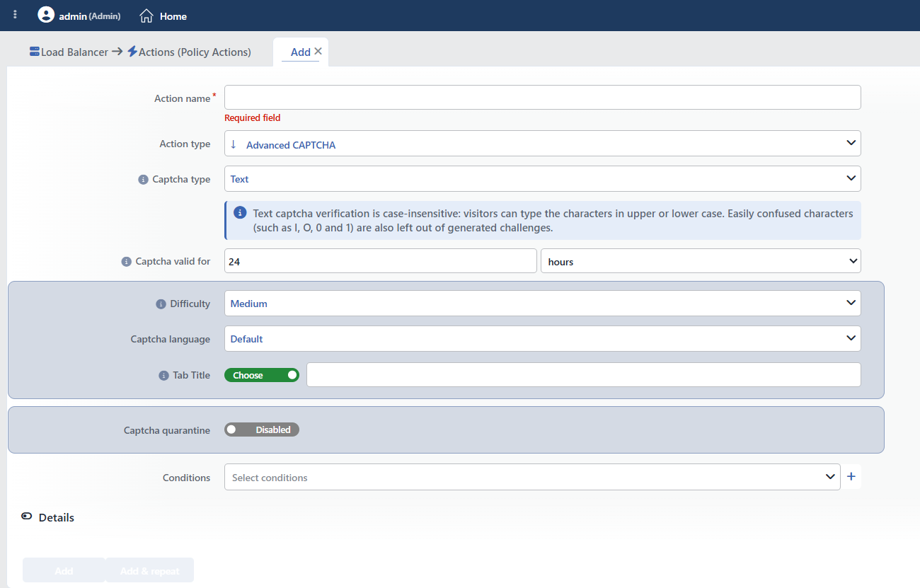This screenshot has height=588, width=920.
Task: Click the admin (Admin) user name
Action: [90, 16]
